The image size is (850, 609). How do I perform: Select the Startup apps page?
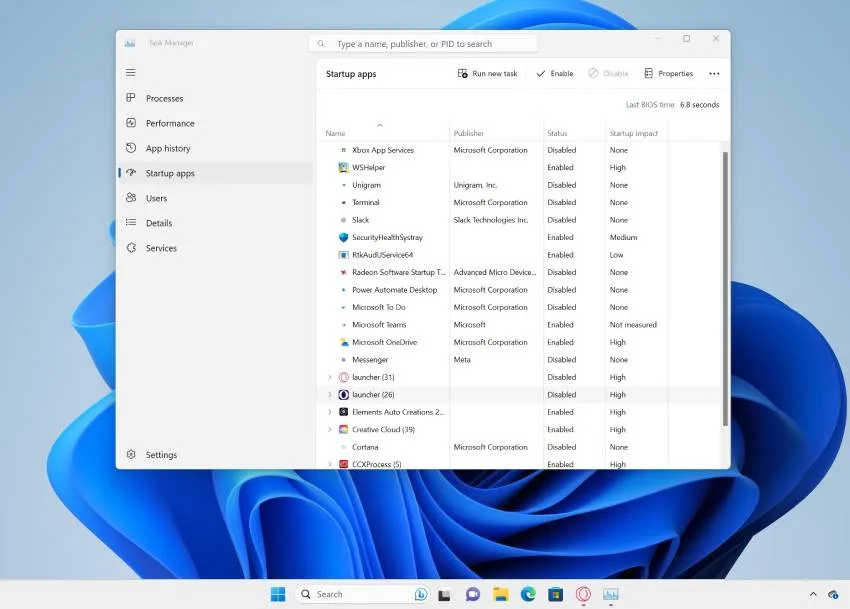point(215,173)
